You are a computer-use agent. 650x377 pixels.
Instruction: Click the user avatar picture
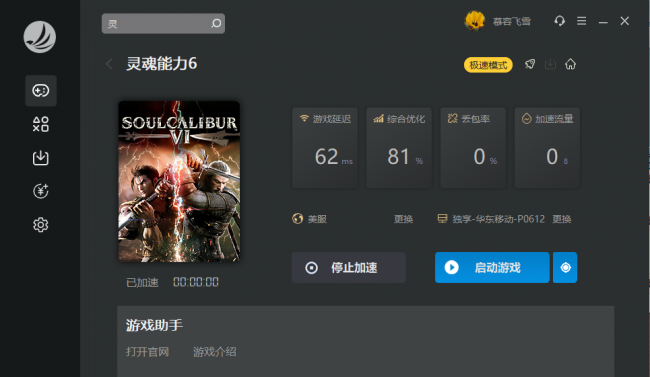pyautogui.click(x=475, y=21)
